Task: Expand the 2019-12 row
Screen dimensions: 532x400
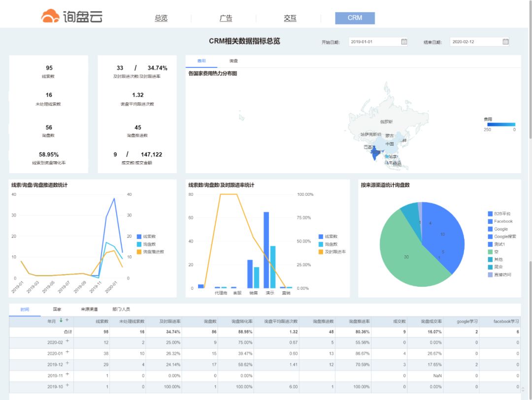Action: pyautogui.click(x=67, y=363)
